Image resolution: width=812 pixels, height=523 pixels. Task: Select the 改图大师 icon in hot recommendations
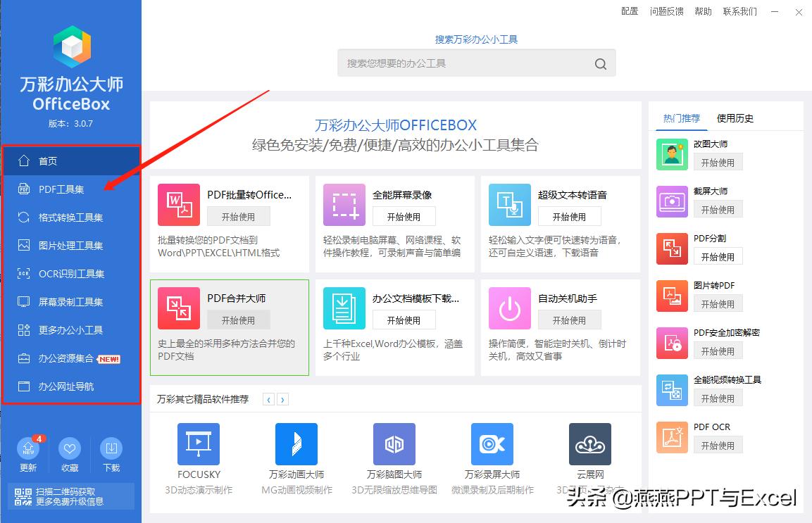(671, 153)
